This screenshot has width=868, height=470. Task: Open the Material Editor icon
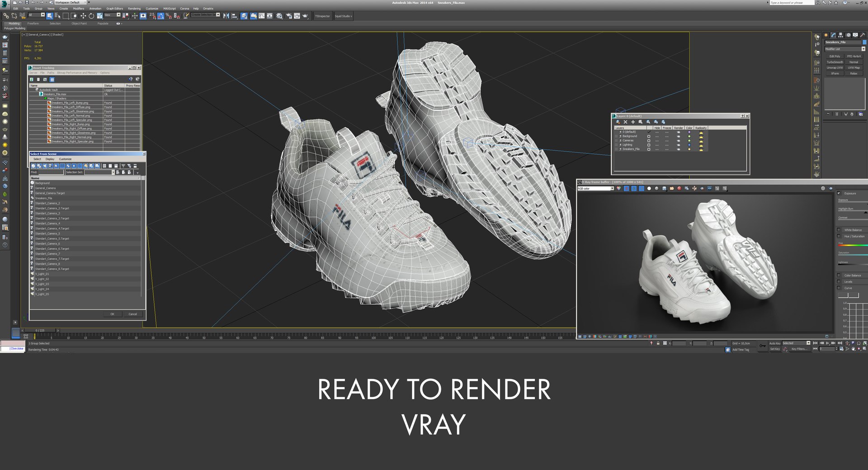279,16
